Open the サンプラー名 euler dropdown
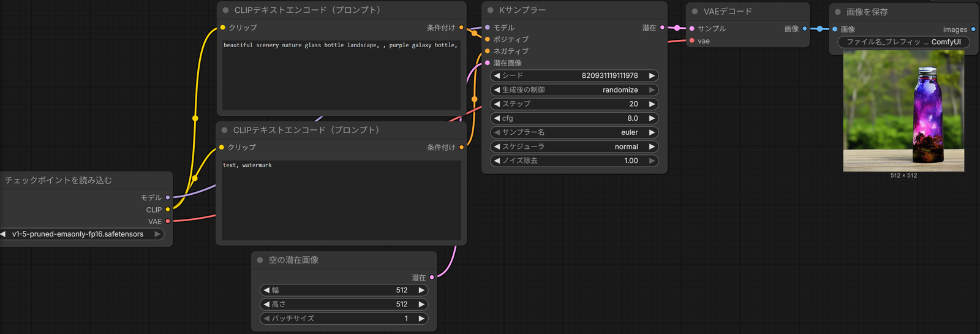Viewport: 980px width, 334px height. click(x=574, y=132)
